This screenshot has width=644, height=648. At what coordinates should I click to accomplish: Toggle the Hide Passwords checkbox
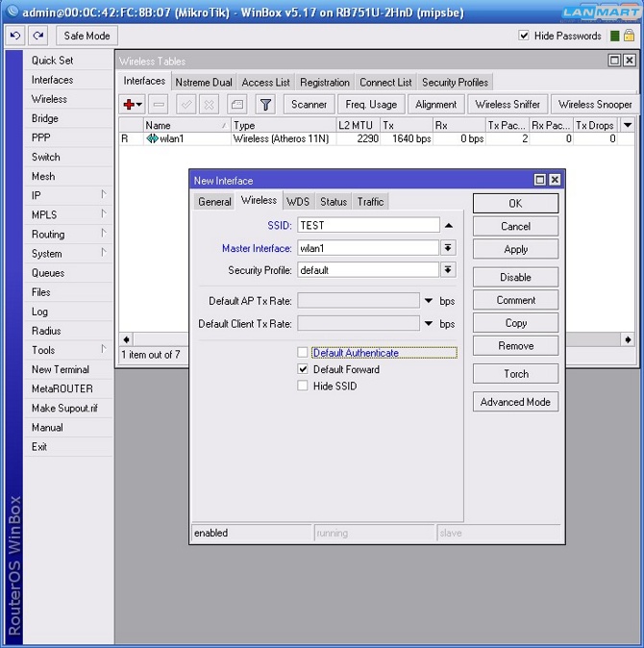(524, 36)
